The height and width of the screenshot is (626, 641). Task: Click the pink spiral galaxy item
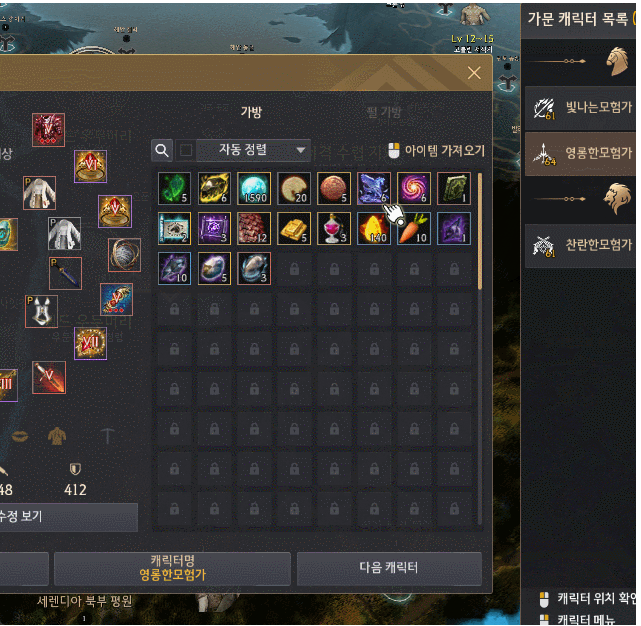click(414, 188)
